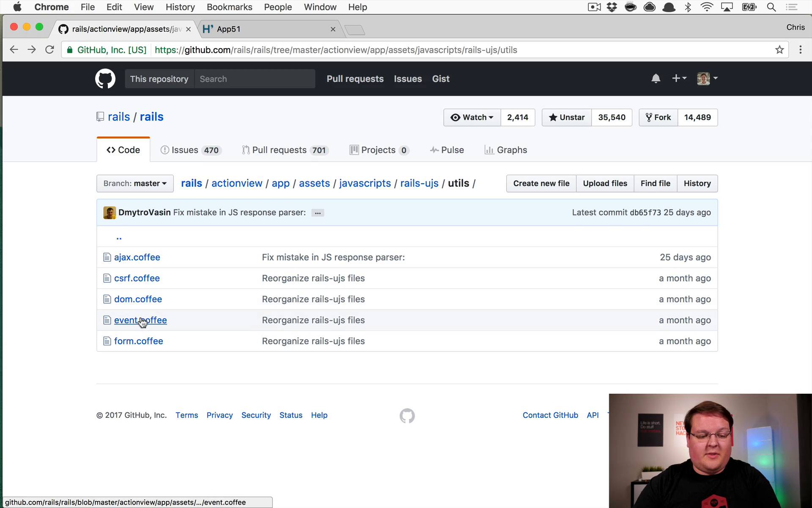Click the Wi-Fi status icon
The width and height of the screenshot is (812, 508).
pos(707,7)
